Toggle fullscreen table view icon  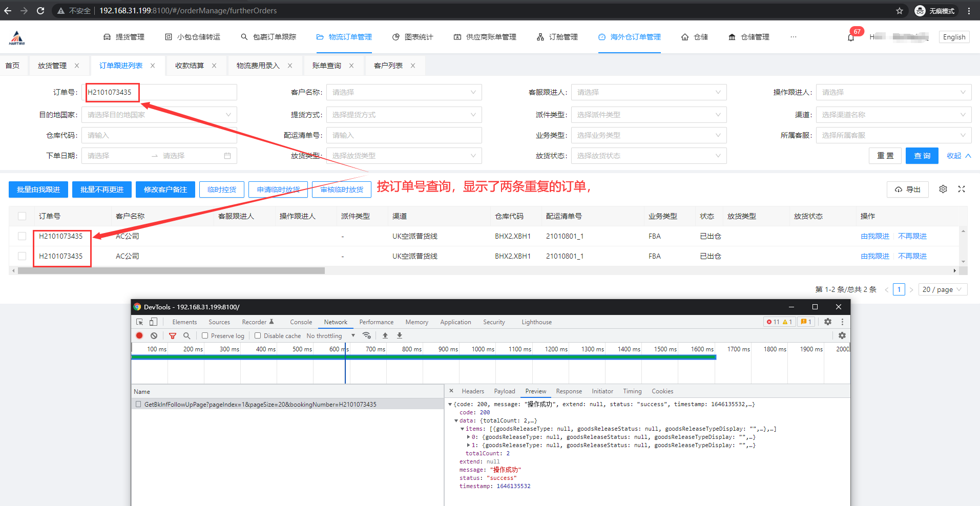[962, 189]
